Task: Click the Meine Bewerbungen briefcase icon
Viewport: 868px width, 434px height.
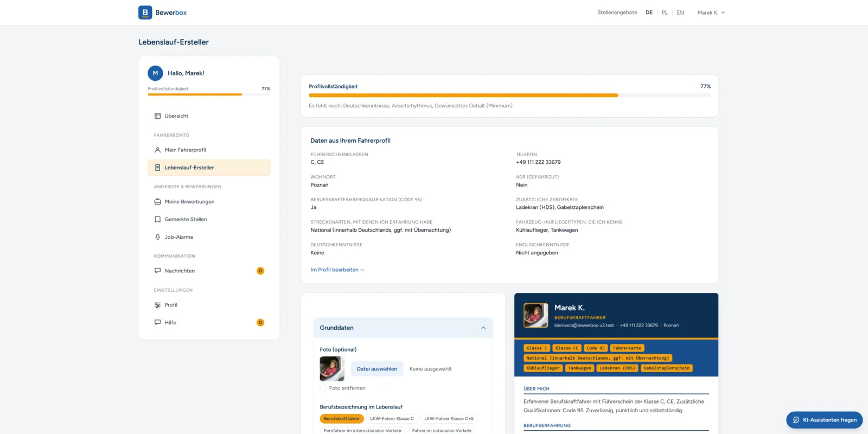Action: pos(157,202)
